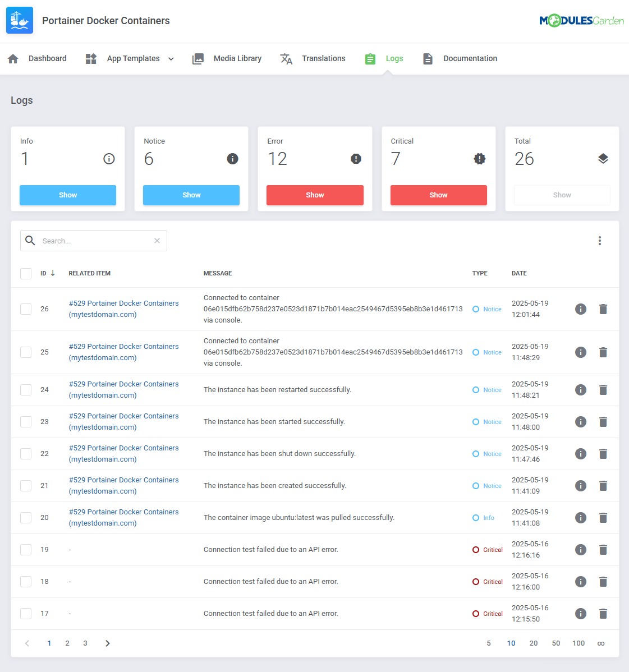Delete log entry 26 with trash icon
The height and width of the screenshot is (672, 629).
click(x=603, y=309)
